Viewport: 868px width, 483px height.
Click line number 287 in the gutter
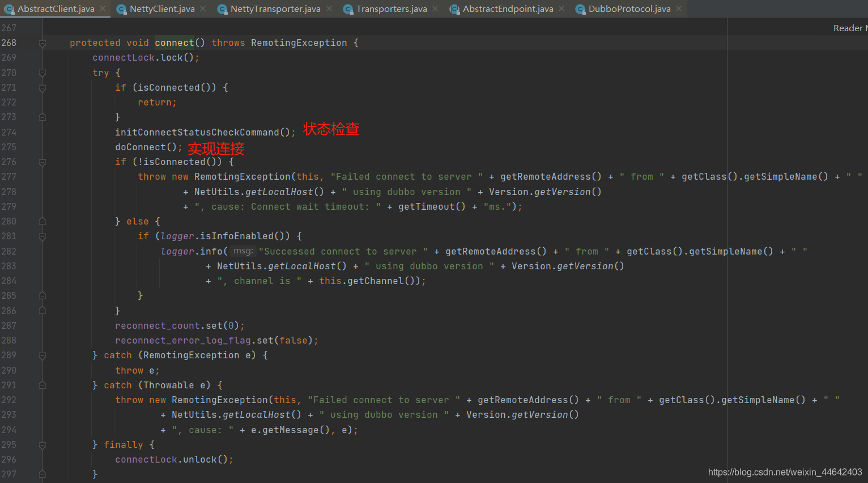[9, 326]
